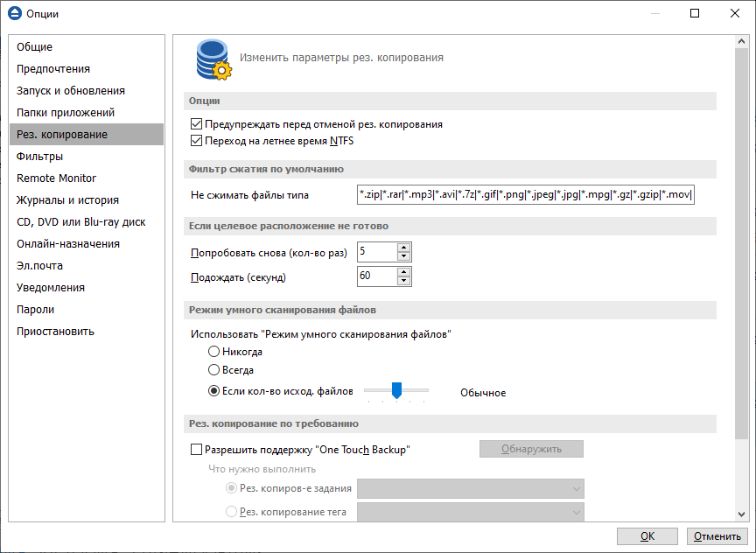Select the "Всегда" radio option

click(214, 370)
